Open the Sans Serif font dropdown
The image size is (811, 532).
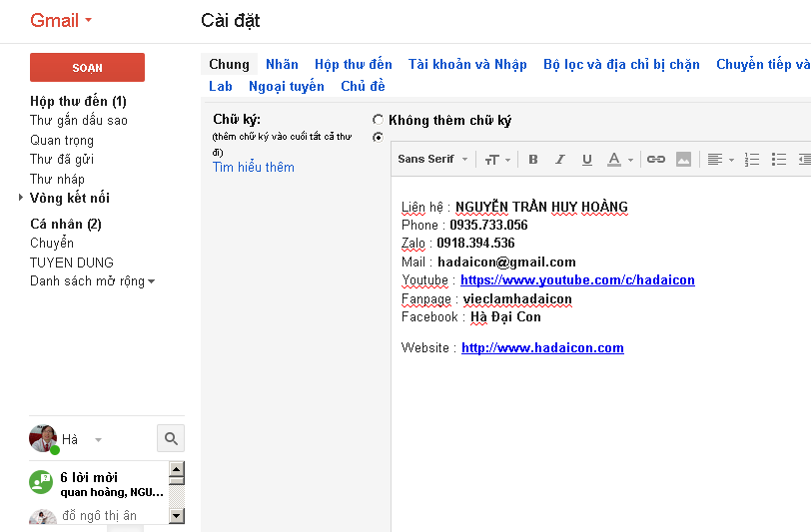click(432, 160)
